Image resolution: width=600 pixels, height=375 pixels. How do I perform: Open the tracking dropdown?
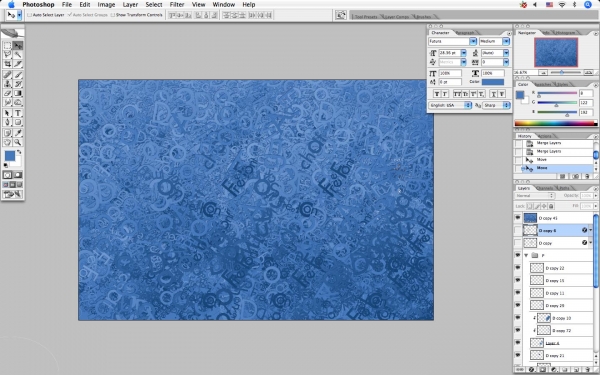pos(506,62)
